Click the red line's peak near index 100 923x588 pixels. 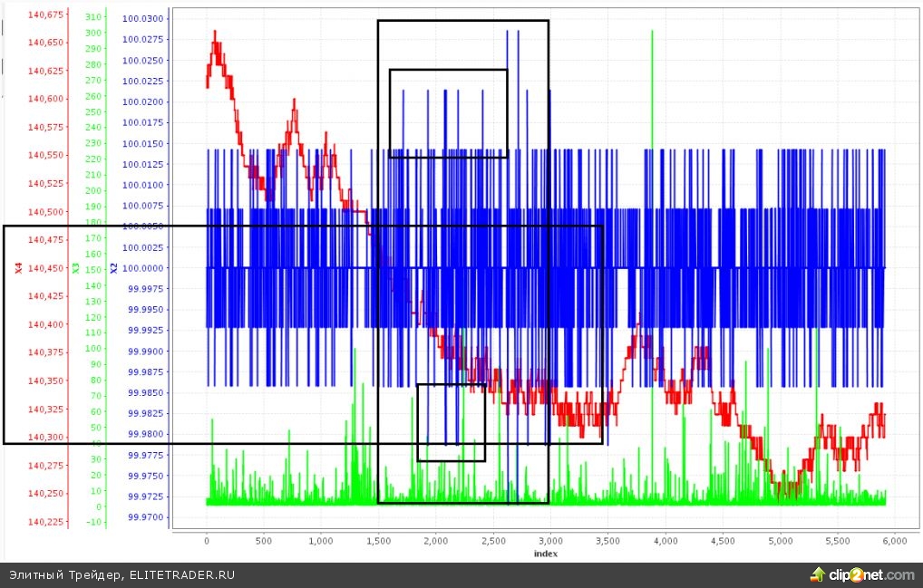coord(215,34)
